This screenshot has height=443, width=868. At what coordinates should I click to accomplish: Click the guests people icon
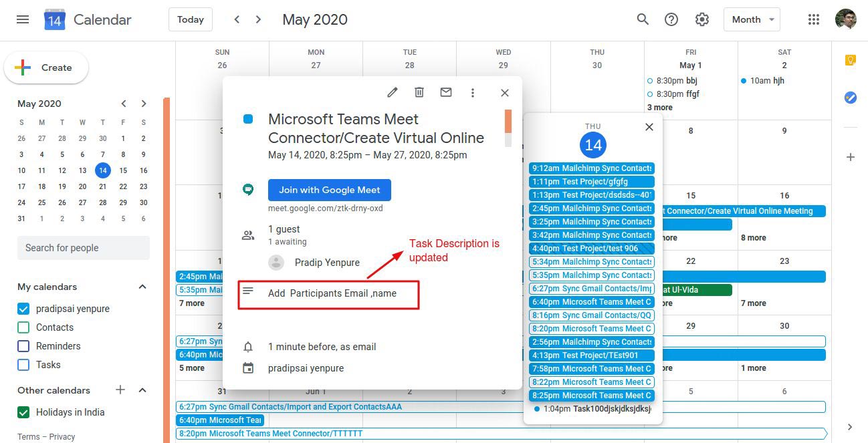pos(248,235)
